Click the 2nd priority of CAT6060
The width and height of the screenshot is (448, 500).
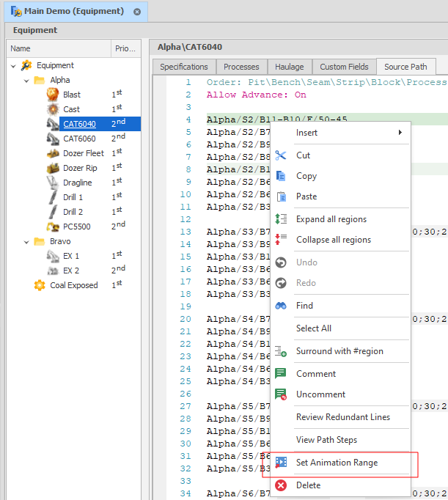[118, 138]
